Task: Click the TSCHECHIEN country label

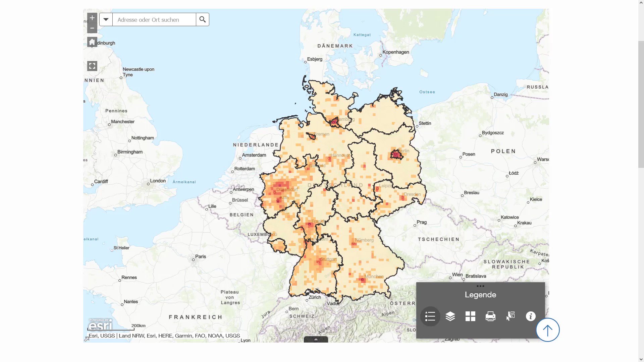Action: [439, 239]
